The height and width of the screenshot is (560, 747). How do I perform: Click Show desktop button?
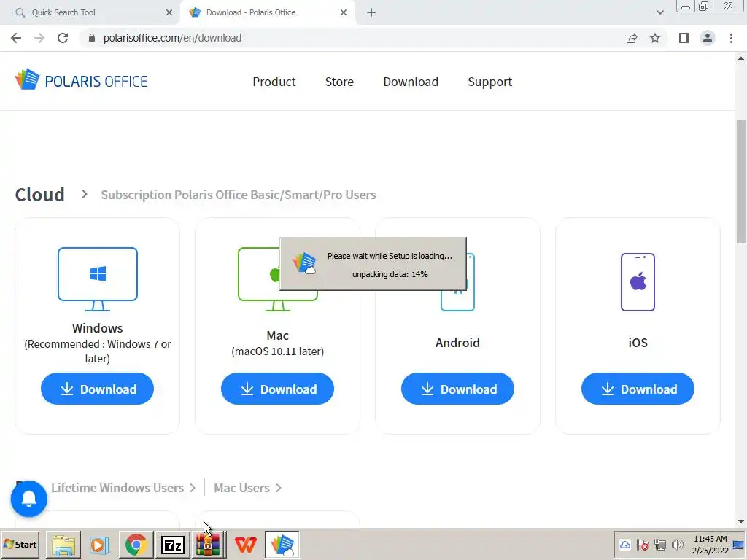point(740,545)
